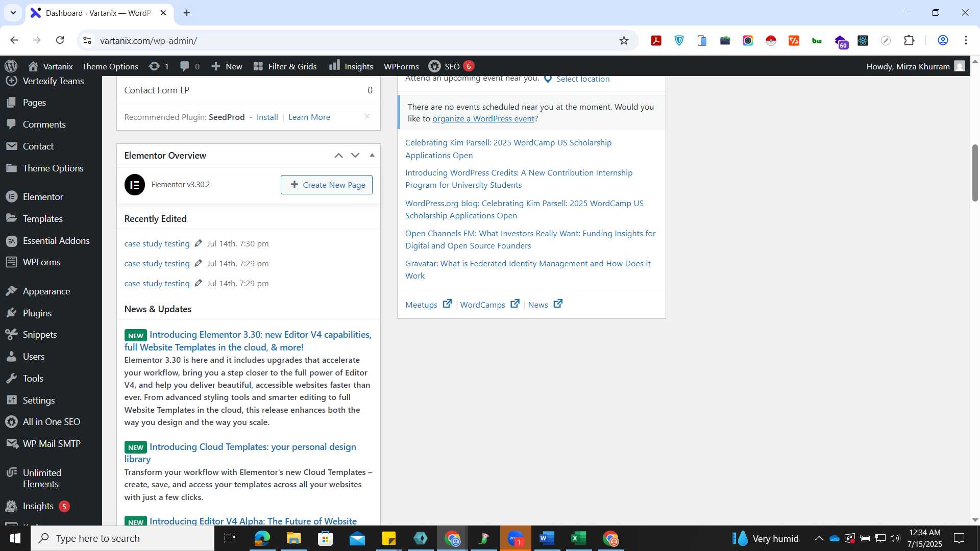Open Learn More about SeedProd
This screenshot has width=980, height=551.
(x=309, y=117)
